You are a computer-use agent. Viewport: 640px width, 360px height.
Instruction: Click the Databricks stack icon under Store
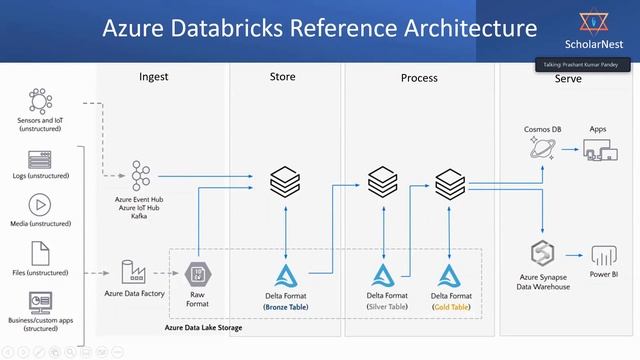tap(285, 182)
